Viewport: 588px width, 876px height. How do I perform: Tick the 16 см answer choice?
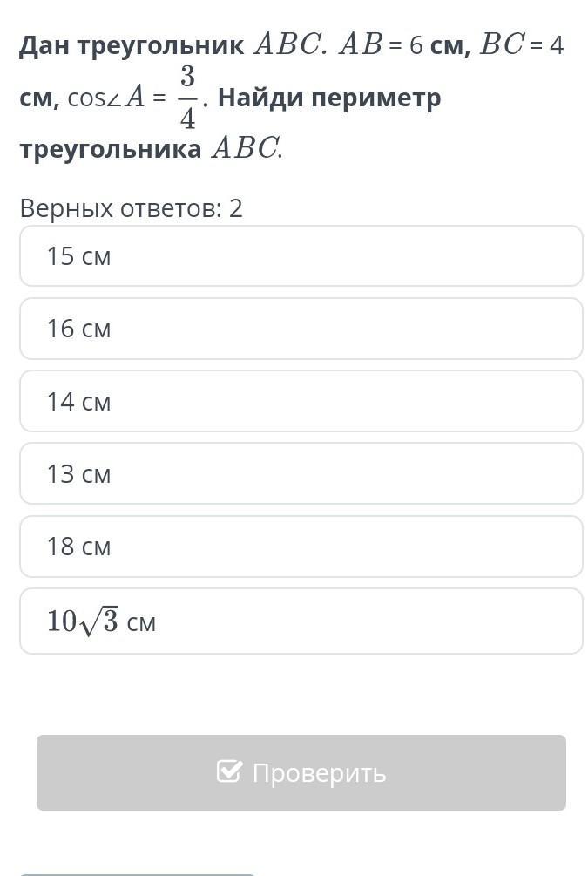tap(301, 329)
